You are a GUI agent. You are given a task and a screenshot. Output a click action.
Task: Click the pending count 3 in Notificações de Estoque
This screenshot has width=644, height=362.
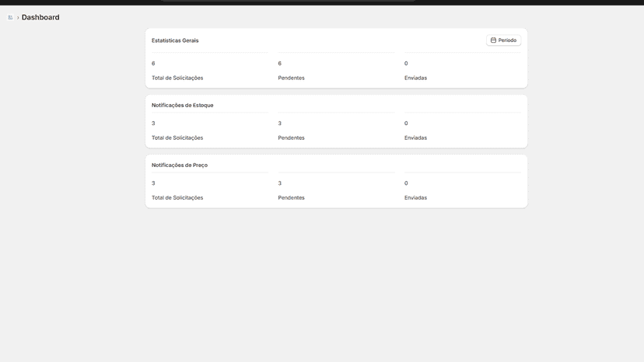click(280, 124)
